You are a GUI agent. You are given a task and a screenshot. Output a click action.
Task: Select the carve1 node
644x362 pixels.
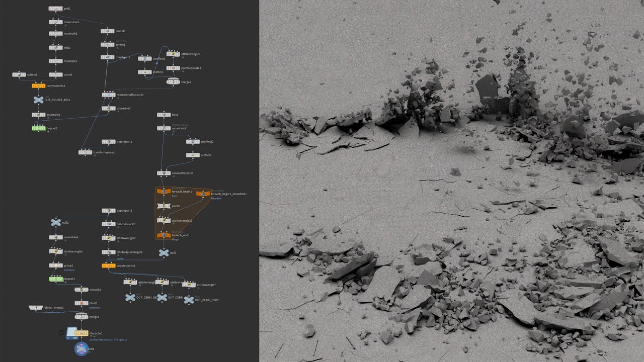click(x=56, y=74)
